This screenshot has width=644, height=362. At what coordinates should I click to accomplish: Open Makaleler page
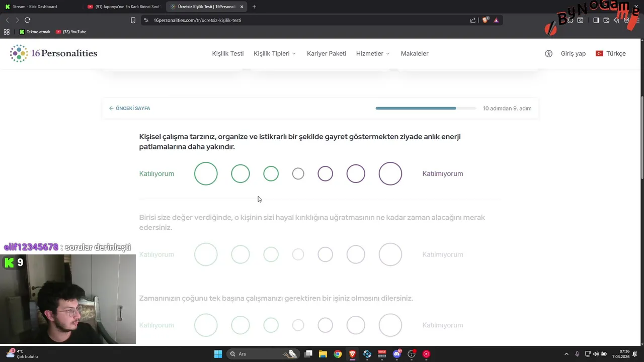pyautogui.click(x=415, y=53)
